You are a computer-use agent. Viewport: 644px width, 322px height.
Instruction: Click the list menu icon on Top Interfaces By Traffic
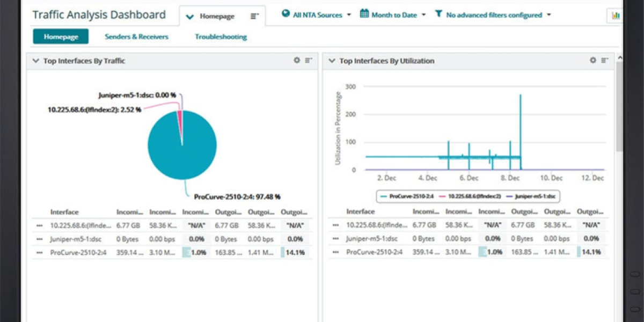tap(309, 61)
